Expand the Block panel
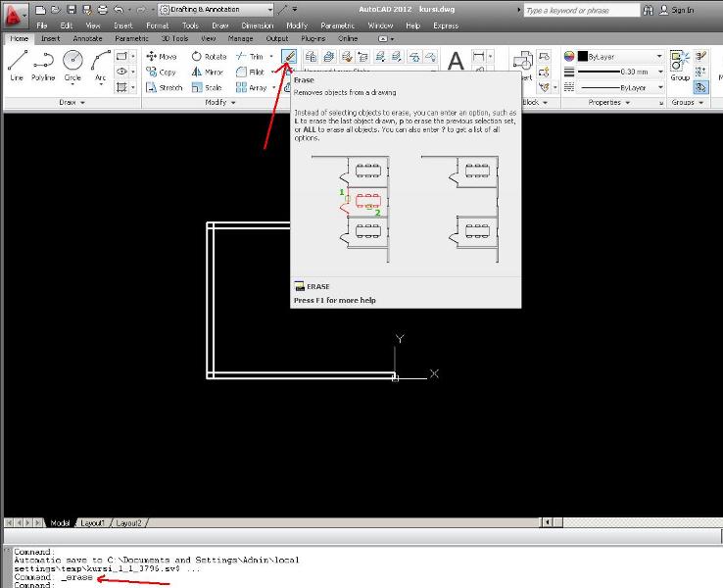 [535, 102]
